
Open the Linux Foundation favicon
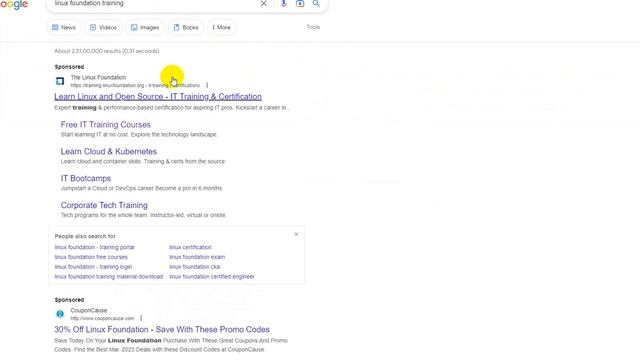point(60,81)
